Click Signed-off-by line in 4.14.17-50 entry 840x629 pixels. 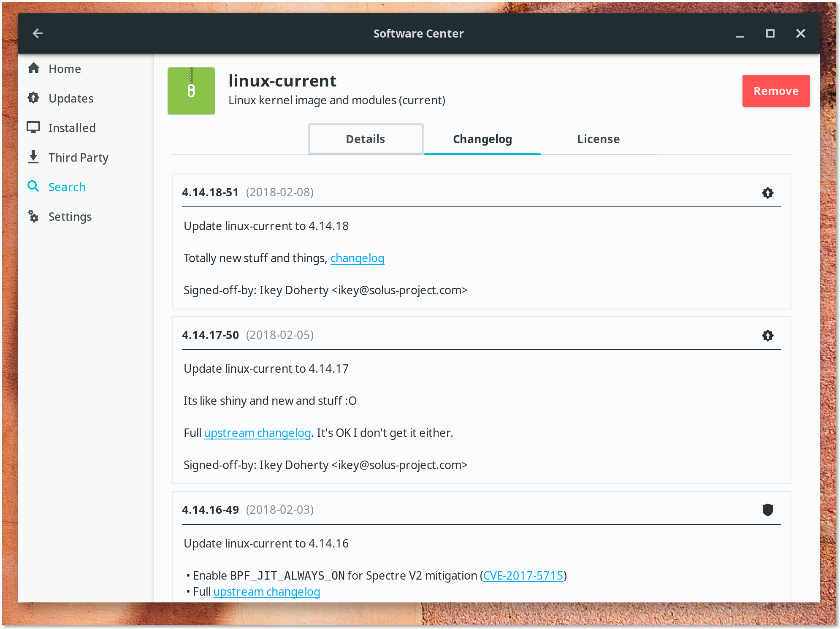pos(325,465)
